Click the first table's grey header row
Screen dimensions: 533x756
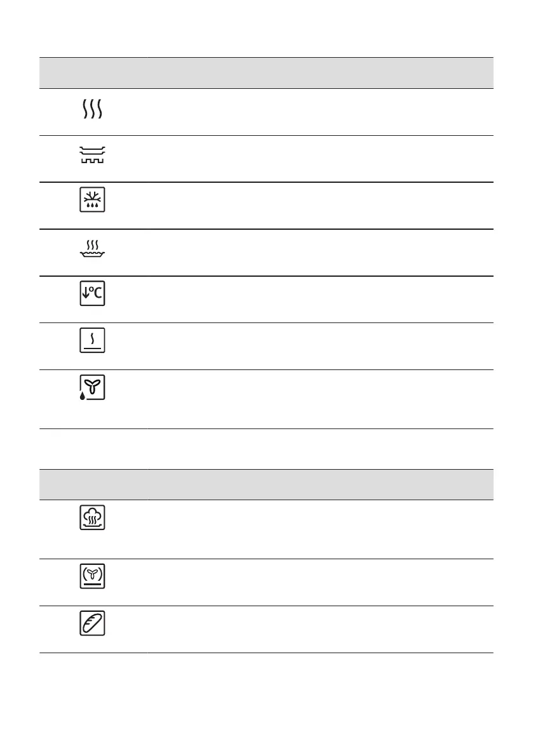(267, 73)
